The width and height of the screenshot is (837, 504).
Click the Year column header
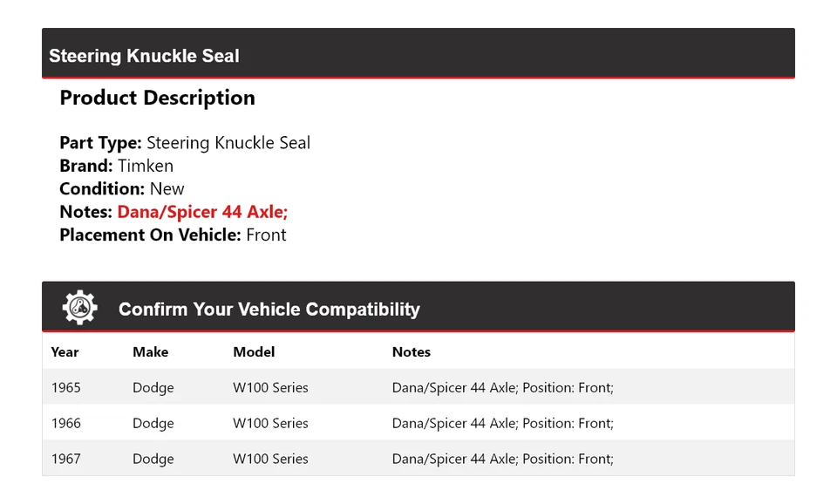(65, 352)
